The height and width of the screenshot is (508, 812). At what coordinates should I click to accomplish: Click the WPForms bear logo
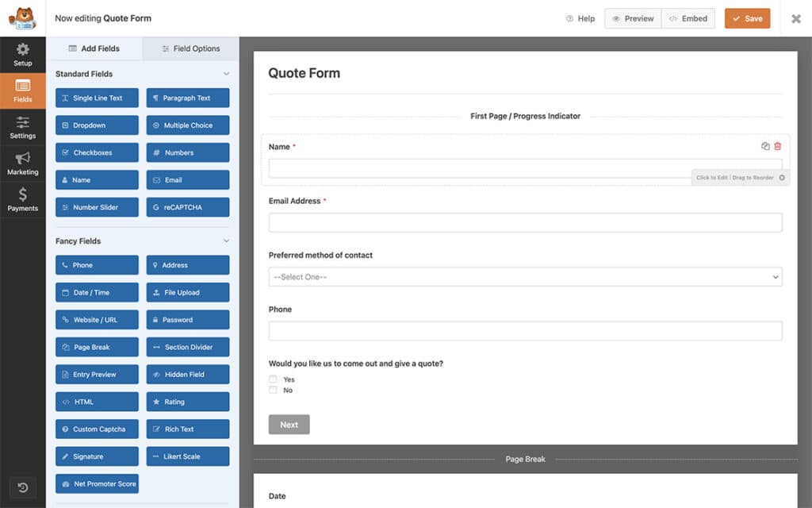pos(22,18)
